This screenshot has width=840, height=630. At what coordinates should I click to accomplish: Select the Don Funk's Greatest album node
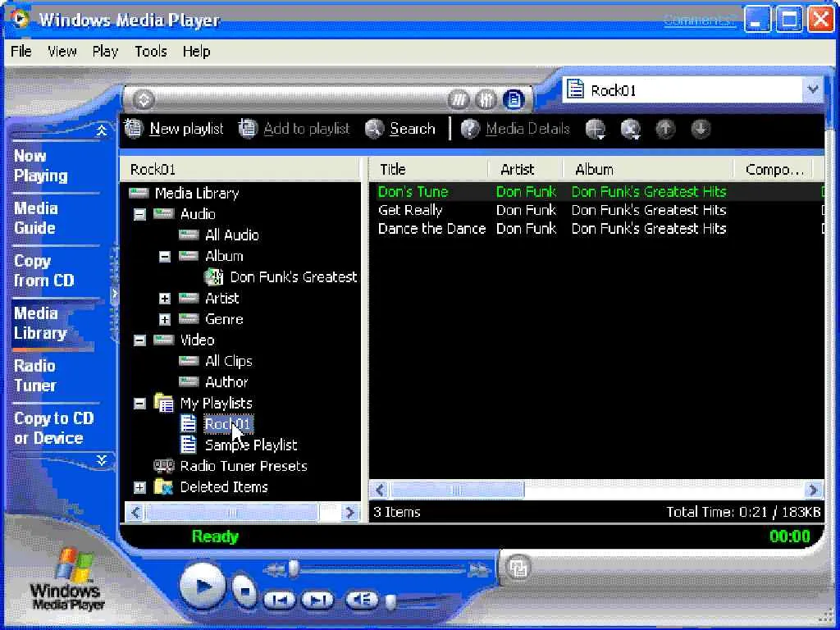(293, 277)
